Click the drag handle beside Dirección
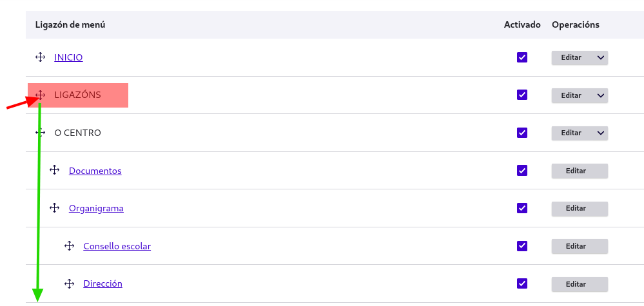This screenshot has width=644, height=306. pyautogui.click(x=70, y=283)
